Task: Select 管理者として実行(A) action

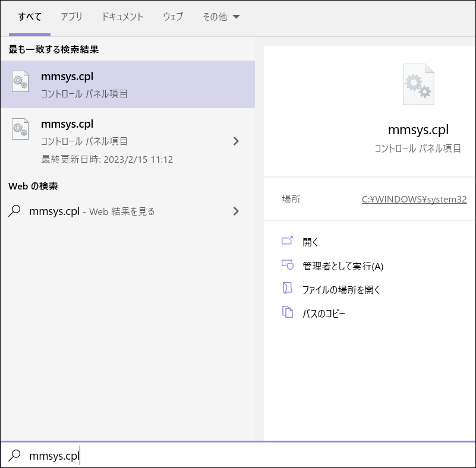Action: [343, 266]
